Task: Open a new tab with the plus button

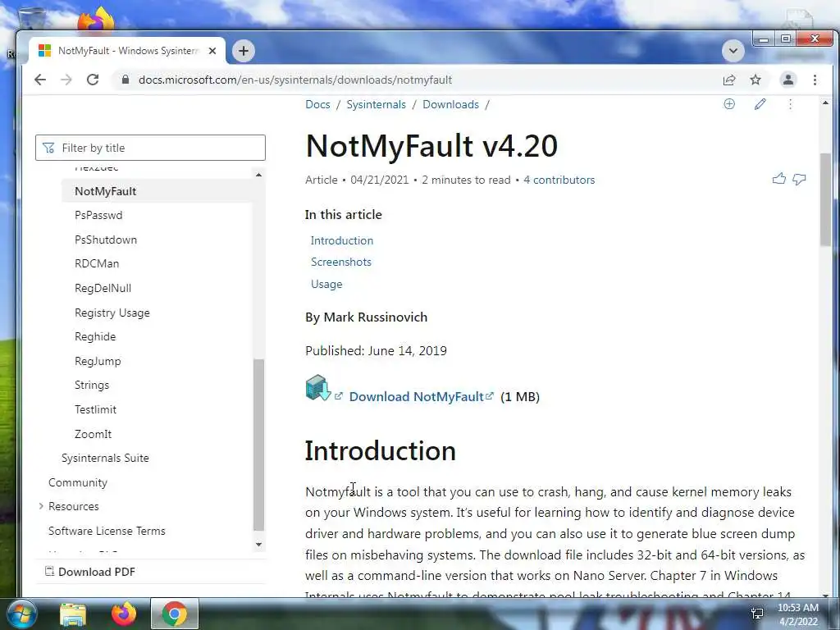Action: pos(243,51)
